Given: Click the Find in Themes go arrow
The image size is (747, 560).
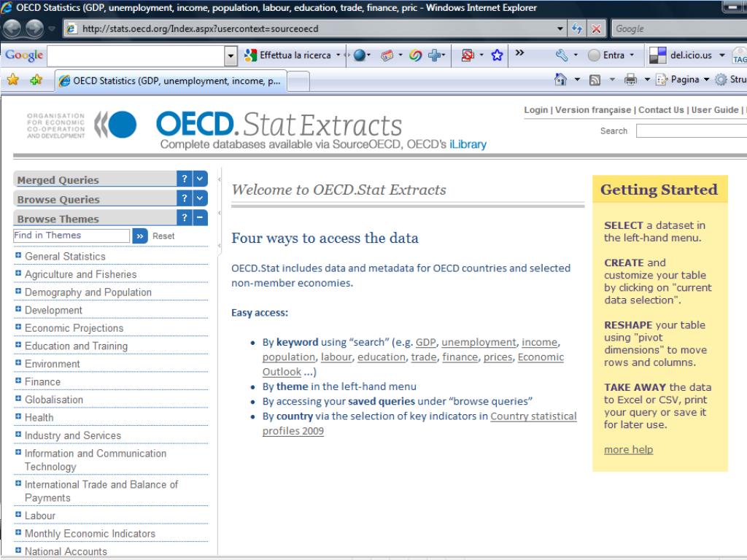Looking at the screenshot, I should (140, 236).
